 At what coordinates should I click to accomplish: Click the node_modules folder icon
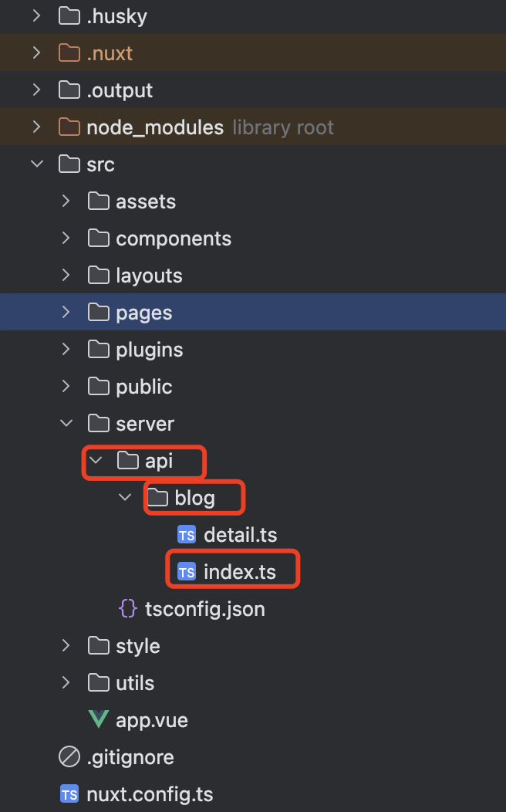tap(69, 127)
